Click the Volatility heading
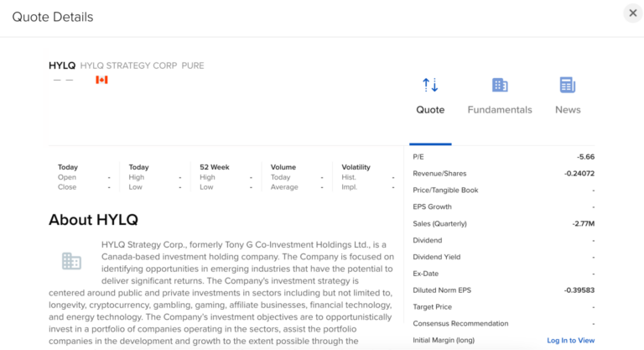 (356, 167)
